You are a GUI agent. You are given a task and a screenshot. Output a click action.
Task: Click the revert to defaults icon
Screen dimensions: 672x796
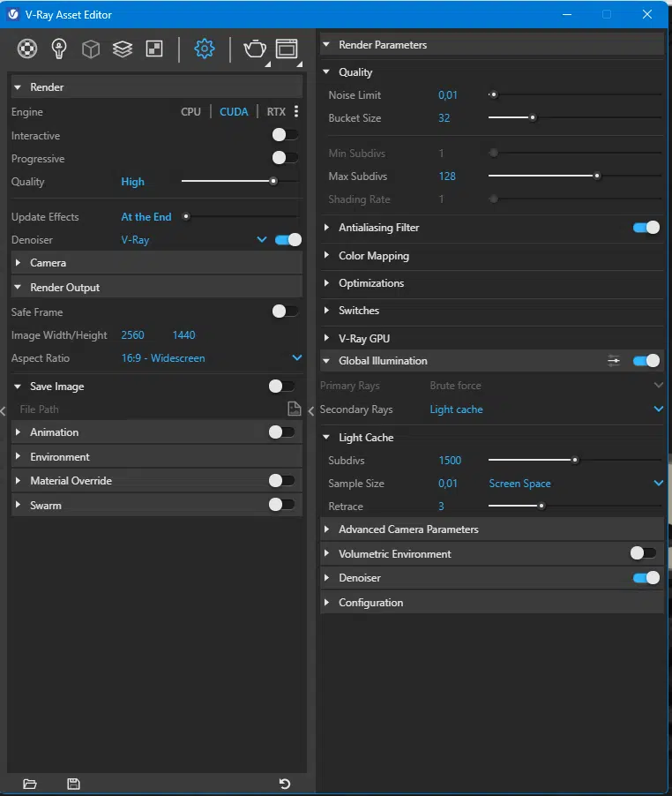pos(285,784)
